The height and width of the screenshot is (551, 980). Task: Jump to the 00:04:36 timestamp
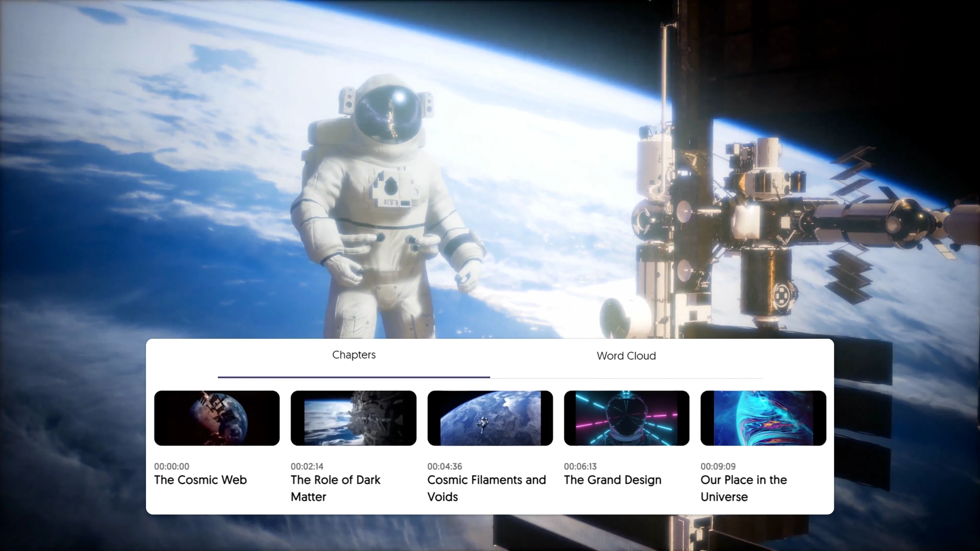click(445, 466)
